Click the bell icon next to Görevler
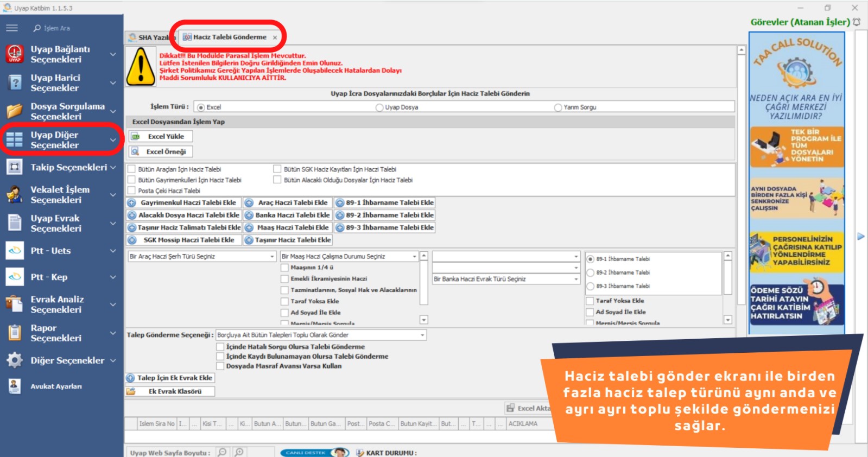The width and height of the screenshot is (868, 457). click(857, 22)
